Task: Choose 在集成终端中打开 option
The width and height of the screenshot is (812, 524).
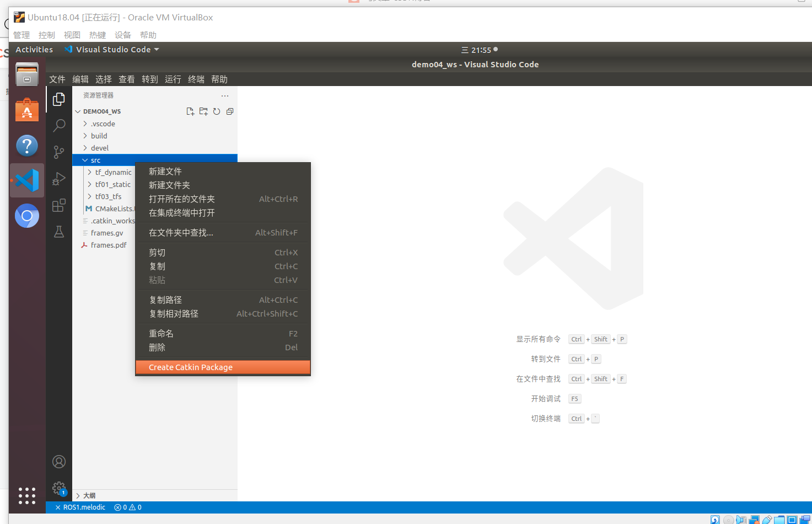Action: [x=223, y=213]
